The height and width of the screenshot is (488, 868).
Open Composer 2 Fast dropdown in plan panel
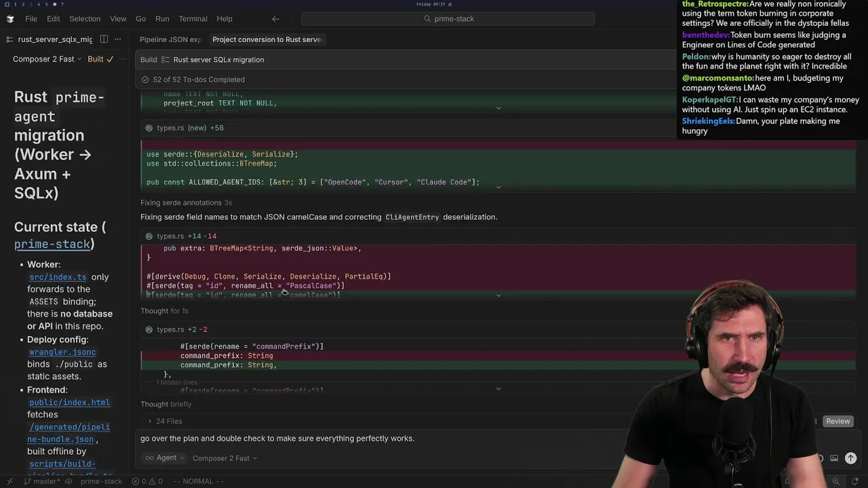coord(47,59)
